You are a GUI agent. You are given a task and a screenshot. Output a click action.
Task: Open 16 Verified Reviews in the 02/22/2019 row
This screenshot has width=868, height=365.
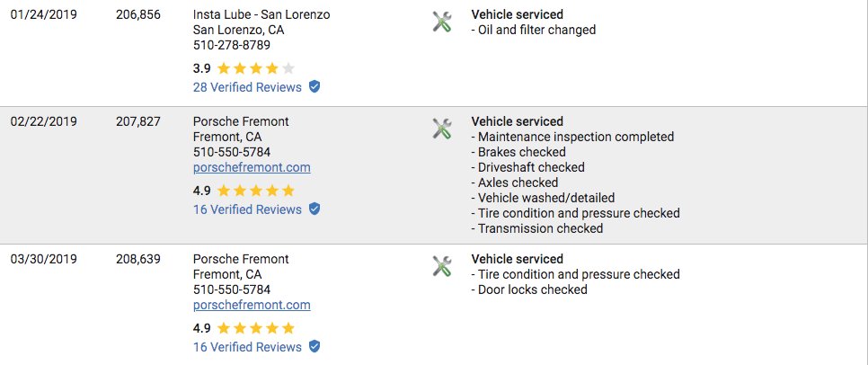coord(247,209)
